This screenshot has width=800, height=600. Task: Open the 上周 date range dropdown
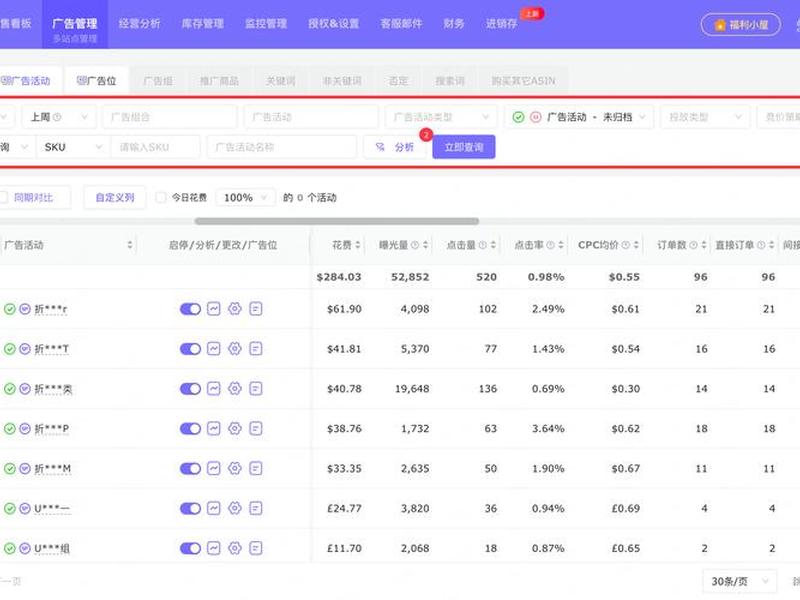click(59, 117)
